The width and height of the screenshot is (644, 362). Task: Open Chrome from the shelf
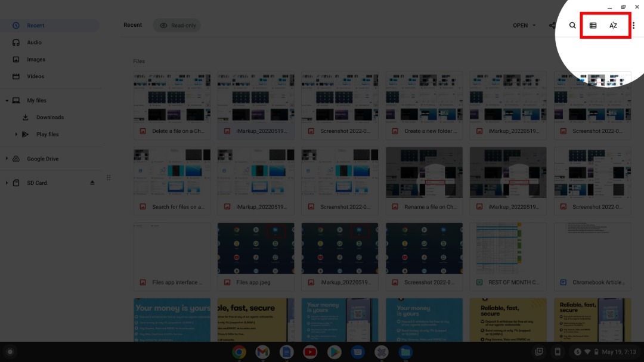point(239,352)
